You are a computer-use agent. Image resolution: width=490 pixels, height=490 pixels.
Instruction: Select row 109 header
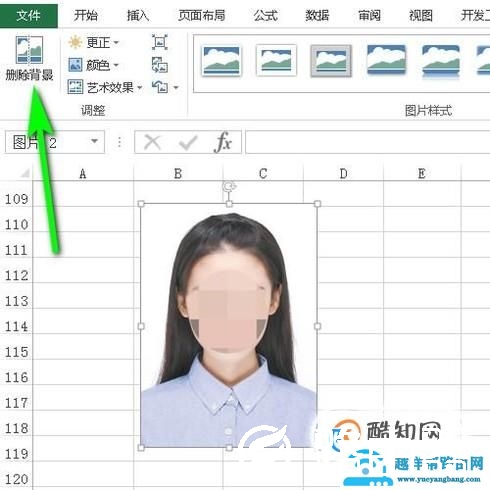[16, 199]
